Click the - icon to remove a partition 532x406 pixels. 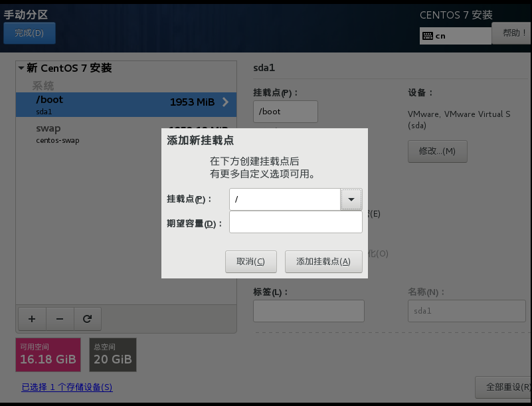tap(59, 318)
